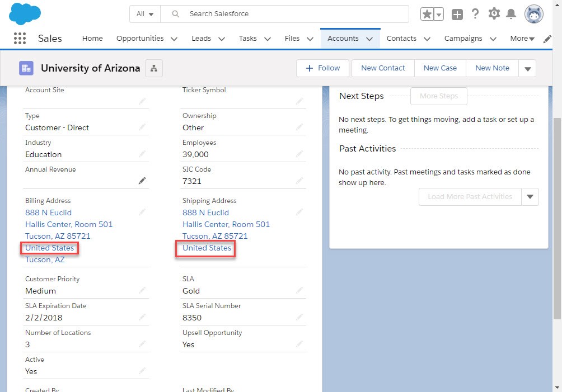
Task: Open the All search scope dropdown
Action: pyautogui.click(x=145, y=14)
